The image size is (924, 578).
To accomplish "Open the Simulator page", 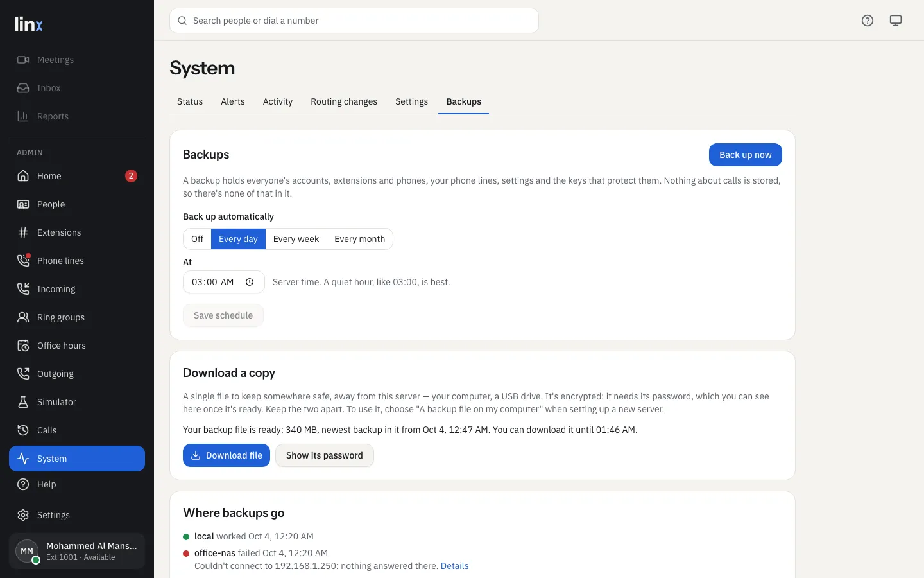I will pos(77,402).
